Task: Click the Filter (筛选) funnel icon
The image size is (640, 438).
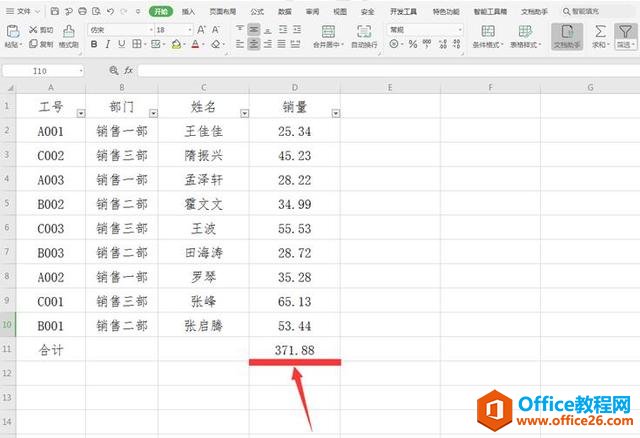Action: (625, 36)
